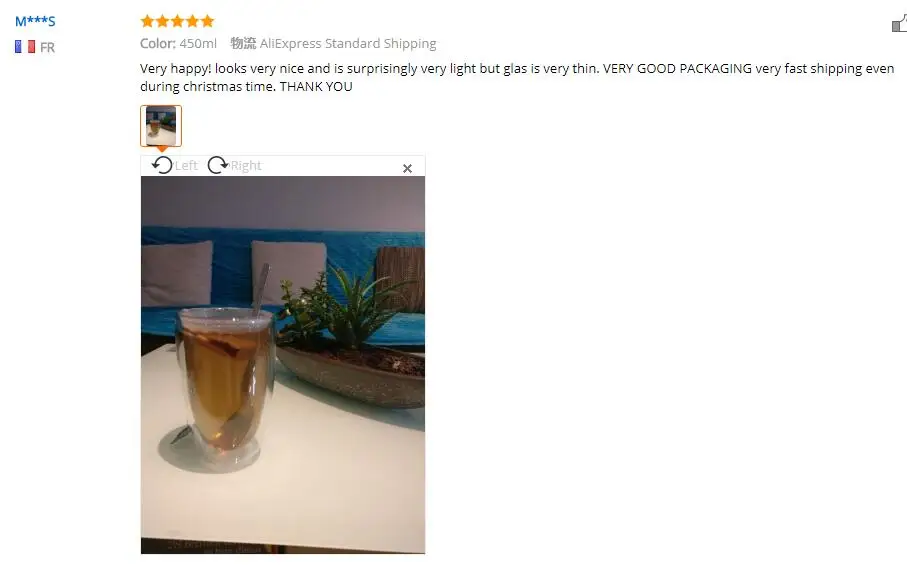
Task: Click the first orange rating star
Action: 147,21
